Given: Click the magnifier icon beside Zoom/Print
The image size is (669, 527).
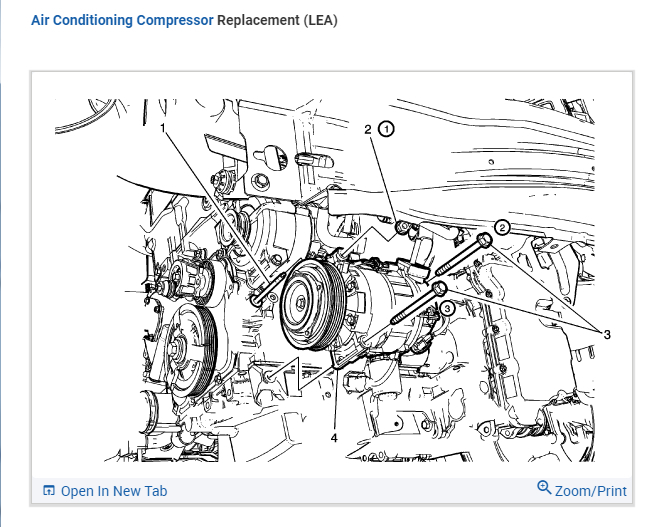Looking at the screenshot, I should 544,488.
